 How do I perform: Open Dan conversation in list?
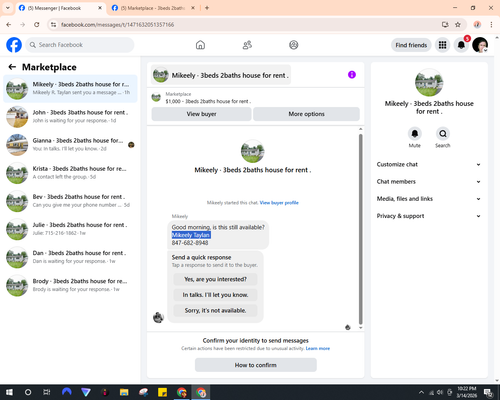click(x=70, y=257)
